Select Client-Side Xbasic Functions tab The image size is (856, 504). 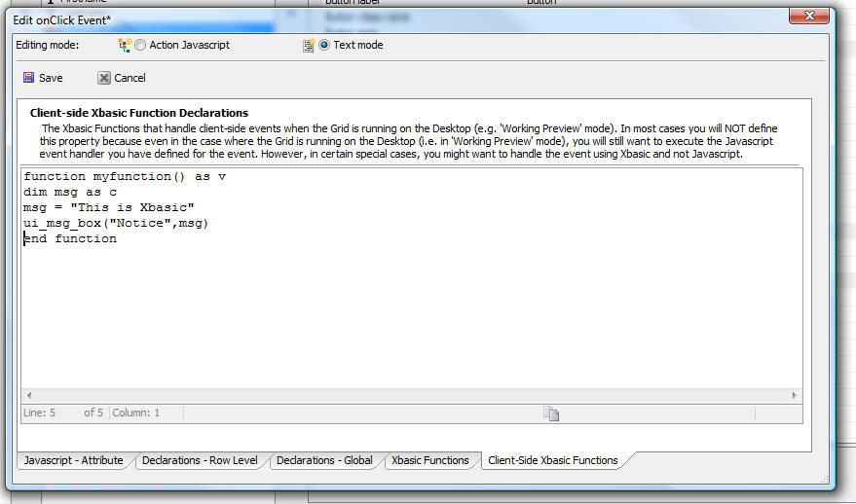pyautogui.click(x=553, y=460)
